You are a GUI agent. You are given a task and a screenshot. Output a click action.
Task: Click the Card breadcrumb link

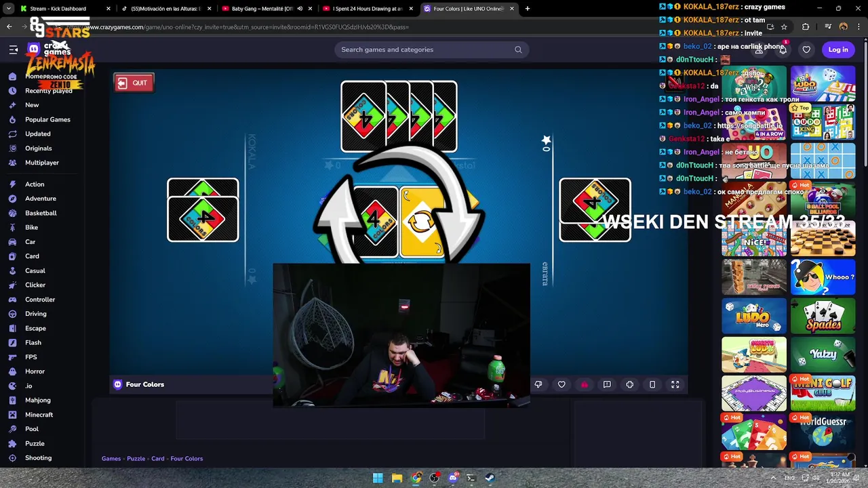tap(157, 459)
